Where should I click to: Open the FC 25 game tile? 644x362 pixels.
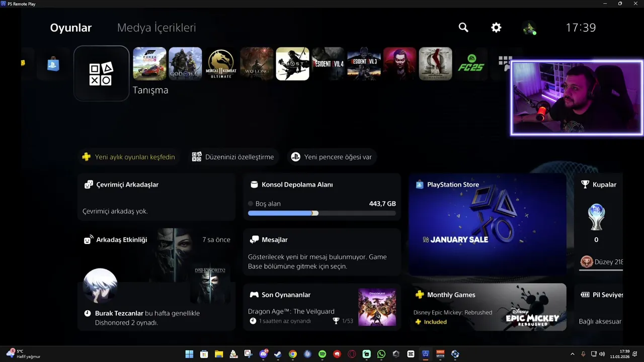471,64
